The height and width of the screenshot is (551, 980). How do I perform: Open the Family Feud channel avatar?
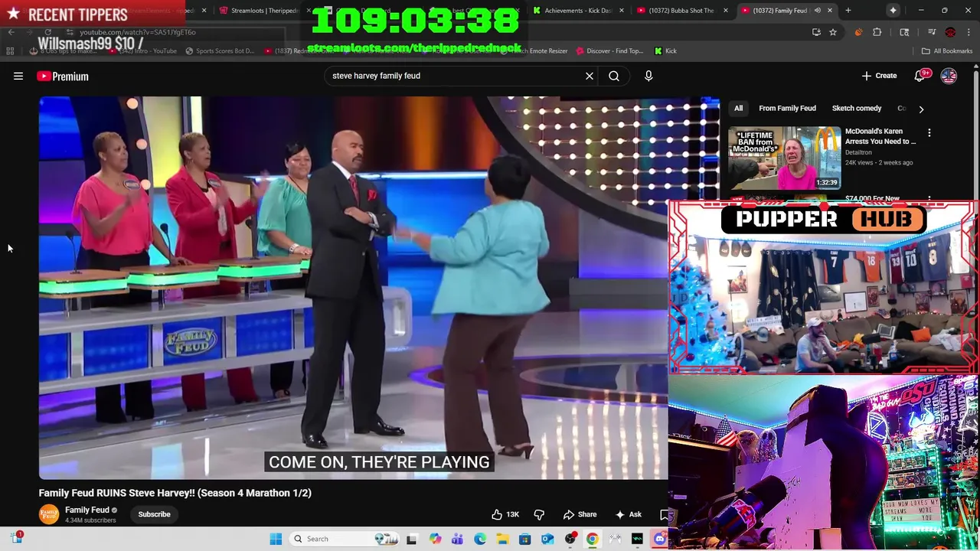coord(49,514)
